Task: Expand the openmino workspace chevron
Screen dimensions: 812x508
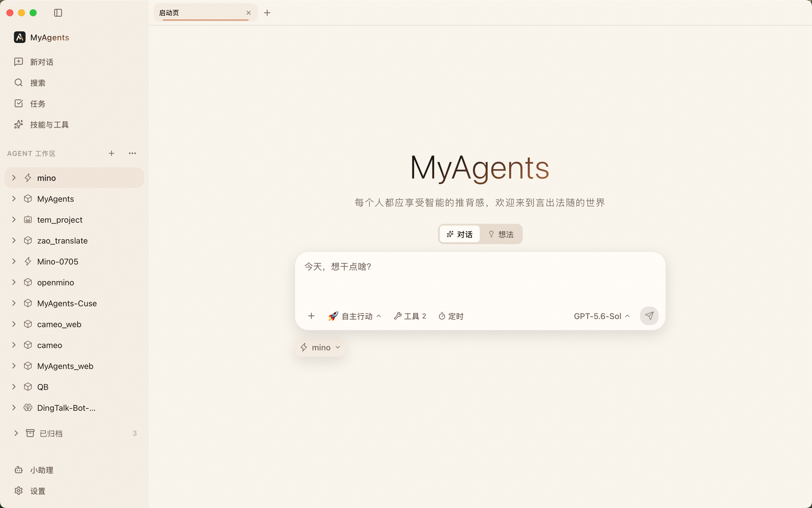Action: (x=14, y=282)
